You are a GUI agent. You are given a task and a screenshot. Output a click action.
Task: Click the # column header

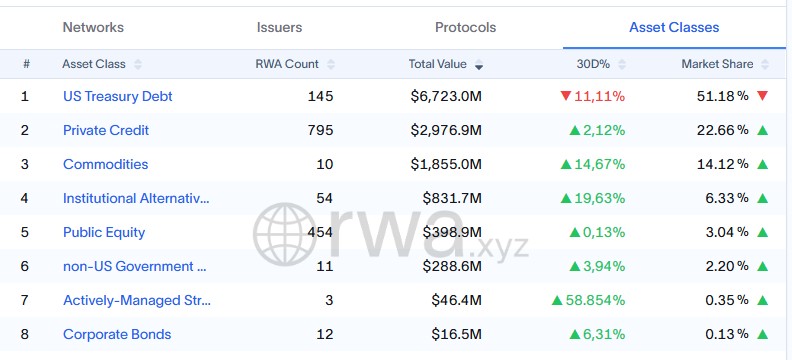coord(27,64)
